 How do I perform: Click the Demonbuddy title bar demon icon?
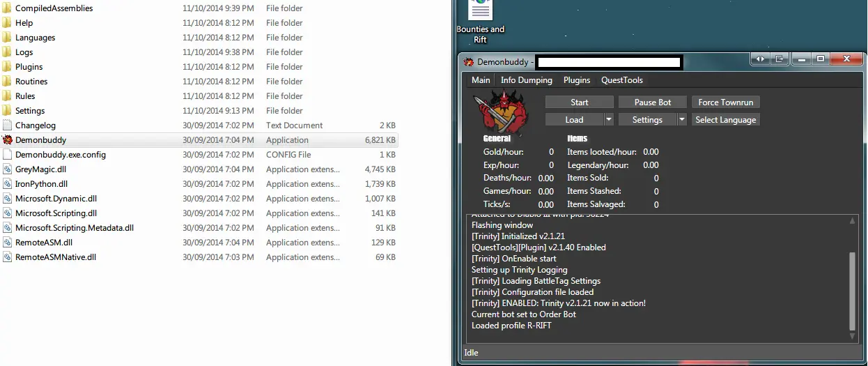(469, 62)
